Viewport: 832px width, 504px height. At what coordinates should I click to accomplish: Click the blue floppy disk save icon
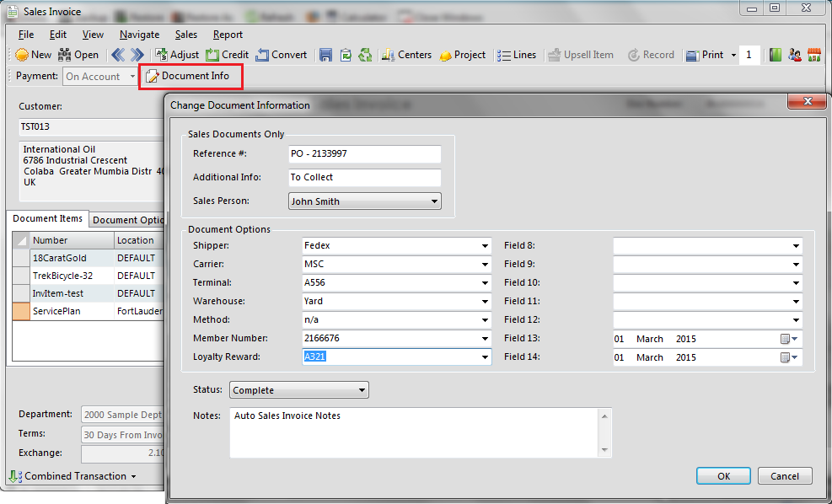[x=326, y=55]
